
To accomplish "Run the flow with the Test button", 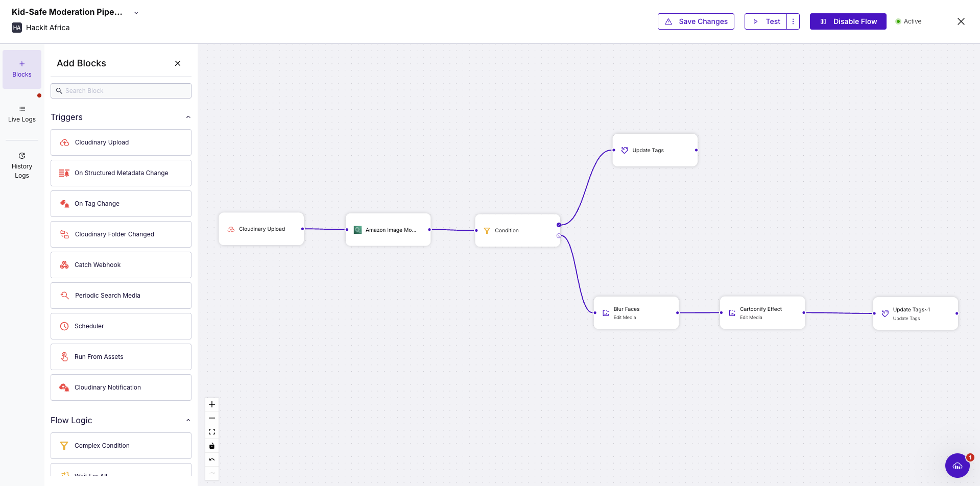I will click(x=766, y=21).
